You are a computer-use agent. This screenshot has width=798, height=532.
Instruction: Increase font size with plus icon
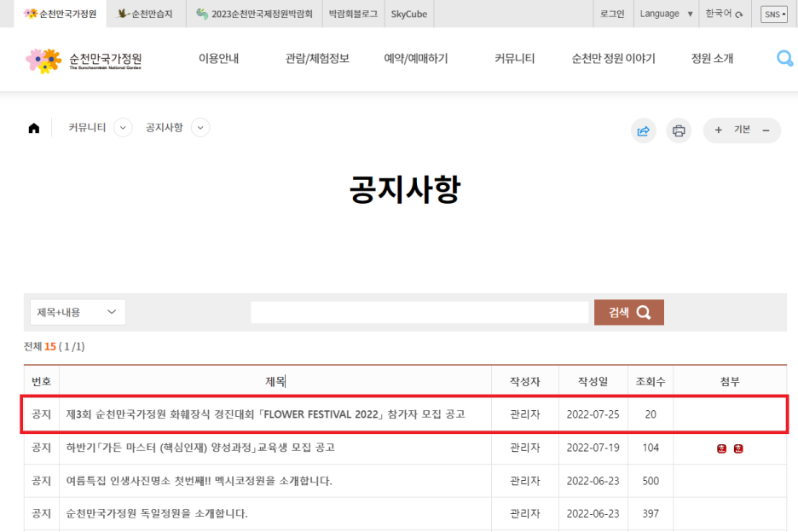click(x=718, y=130)
